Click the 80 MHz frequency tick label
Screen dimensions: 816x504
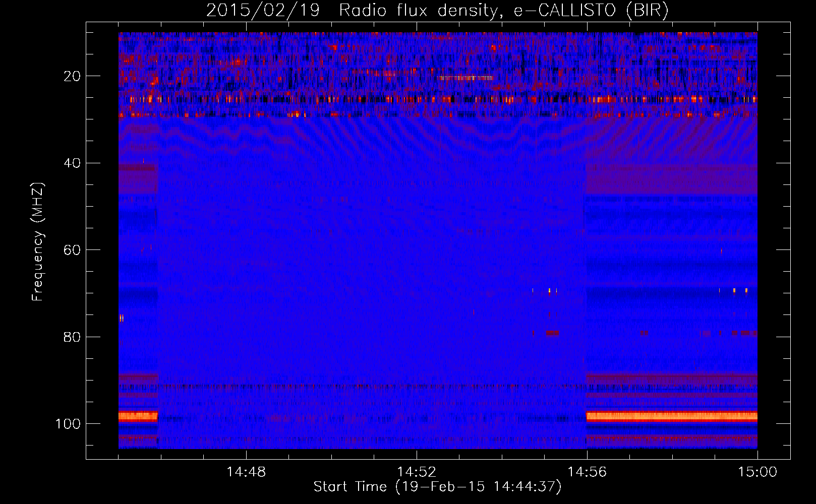tap(73, 337)
